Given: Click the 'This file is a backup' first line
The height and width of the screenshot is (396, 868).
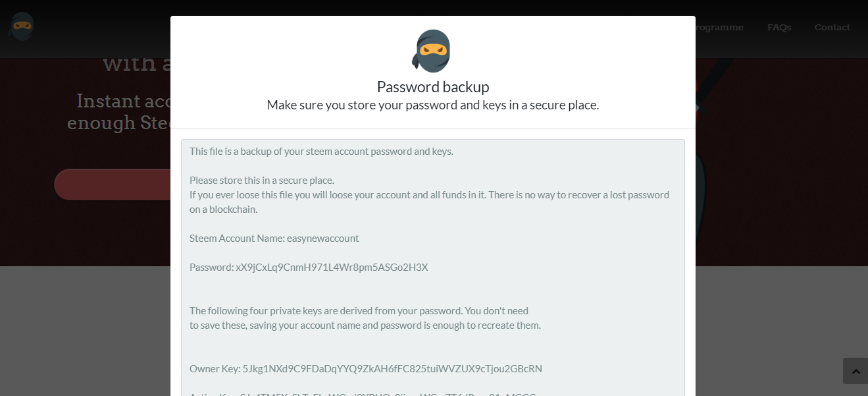Looking at the screenshot, I should [321, 152].
